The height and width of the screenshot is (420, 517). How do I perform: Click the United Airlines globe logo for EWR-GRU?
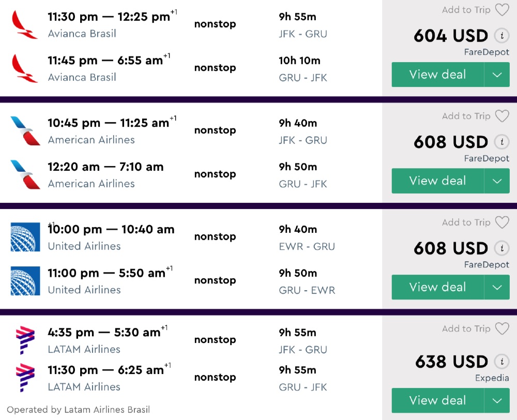[x=25, y=237]
